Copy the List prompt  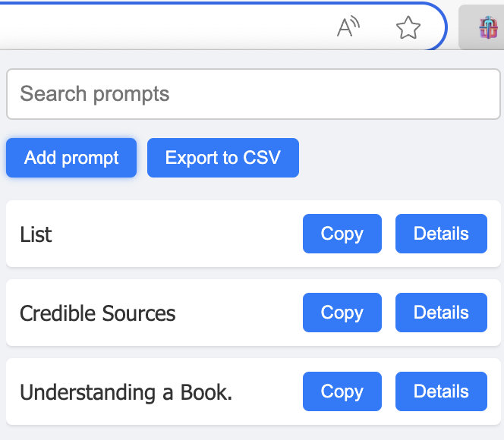click(342, 234)
